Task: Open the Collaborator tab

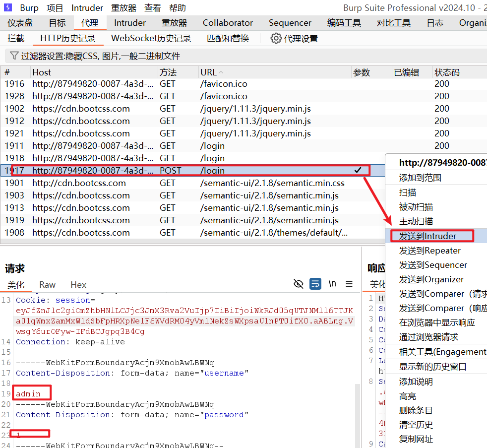Action: point(228,23)
